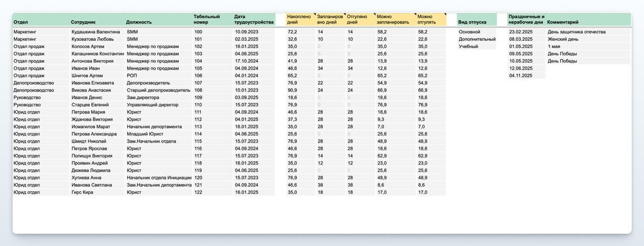Select the Учебный vacation type
Image resolution: width=644 pixels, height=246 pixels.
point(468,47)
